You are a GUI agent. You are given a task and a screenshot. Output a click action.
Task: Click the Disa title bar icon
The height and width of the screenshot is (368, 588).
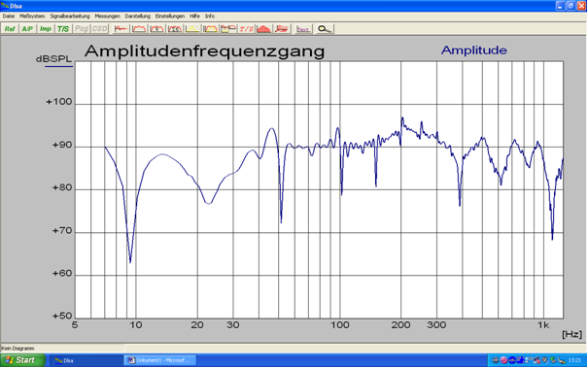click(x=5, y=6)
